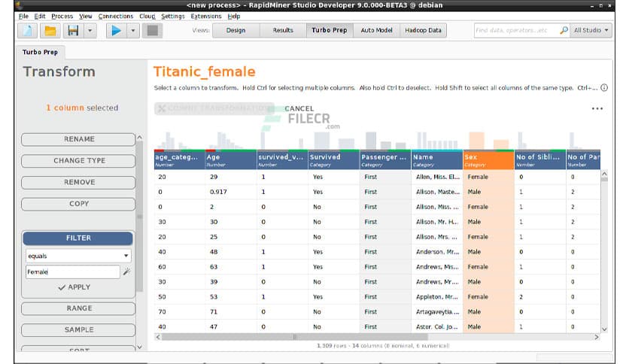Click the info icon next to the Ctrl hint
This screenshot has height=364, width=629.
pyautogui.click(x=604, y=88)
